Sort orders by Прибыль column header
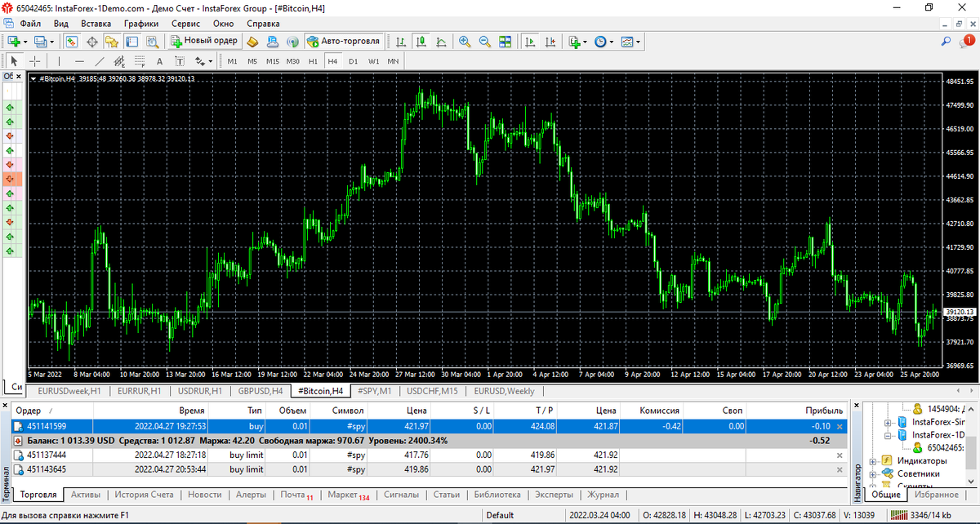980x524 pixels. (x=823, y=411)
